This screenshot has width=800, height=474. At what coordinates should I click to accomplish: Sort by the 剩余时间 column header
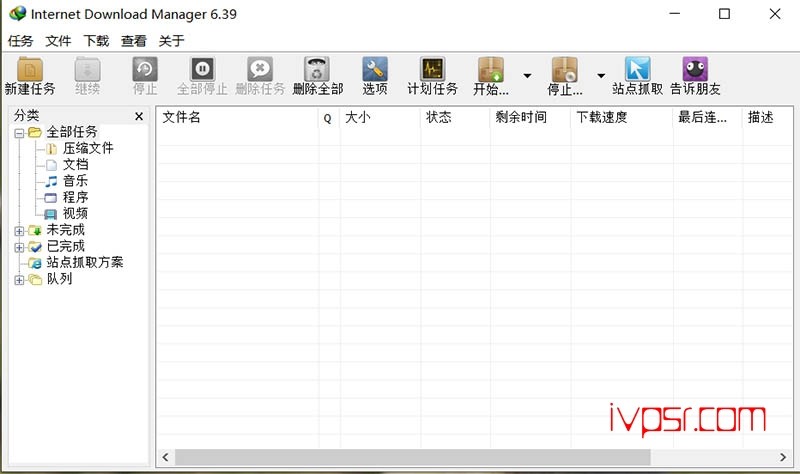[530, 117]
